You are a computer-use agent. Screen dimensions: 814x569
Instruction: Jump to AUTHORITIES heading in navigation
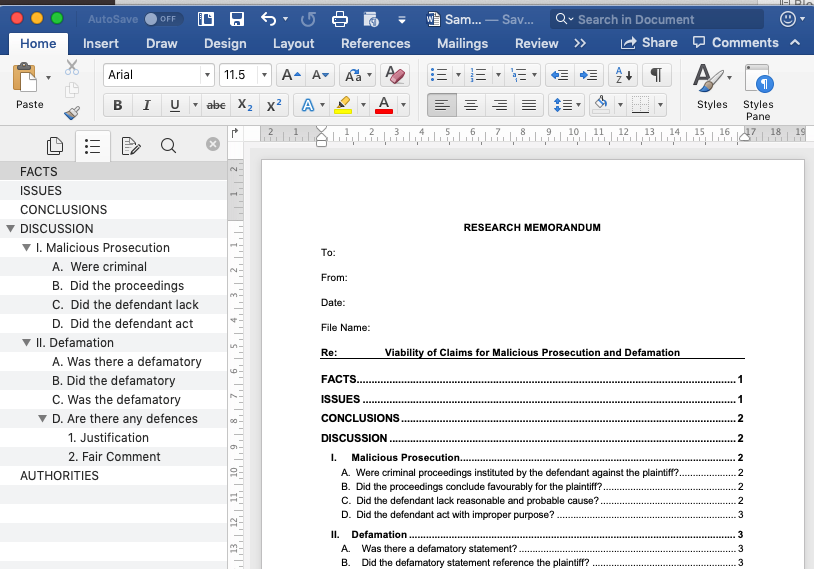[x=113, y=476]
